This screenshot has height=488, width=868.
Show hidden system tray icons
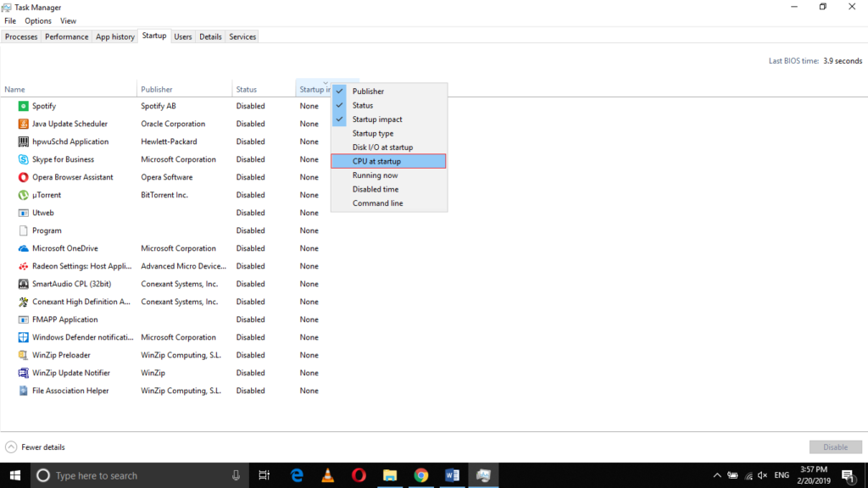717,475
